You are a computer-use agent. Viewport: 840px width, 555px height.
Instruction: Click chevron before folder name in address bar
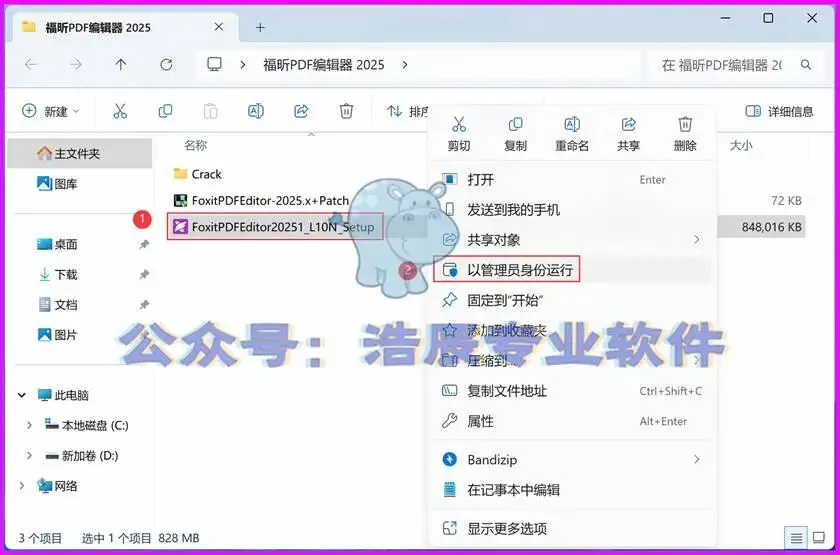[x=243, y=65]
